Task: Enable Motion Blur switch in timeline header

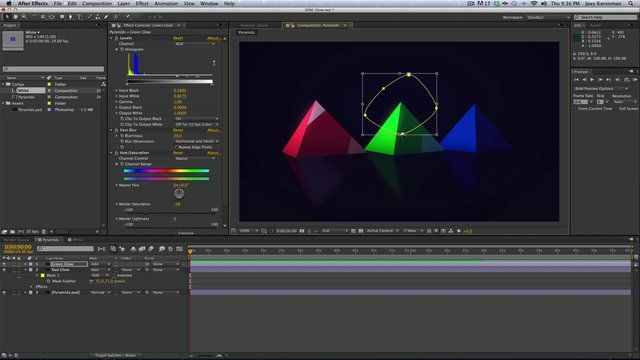Action: 151,249
